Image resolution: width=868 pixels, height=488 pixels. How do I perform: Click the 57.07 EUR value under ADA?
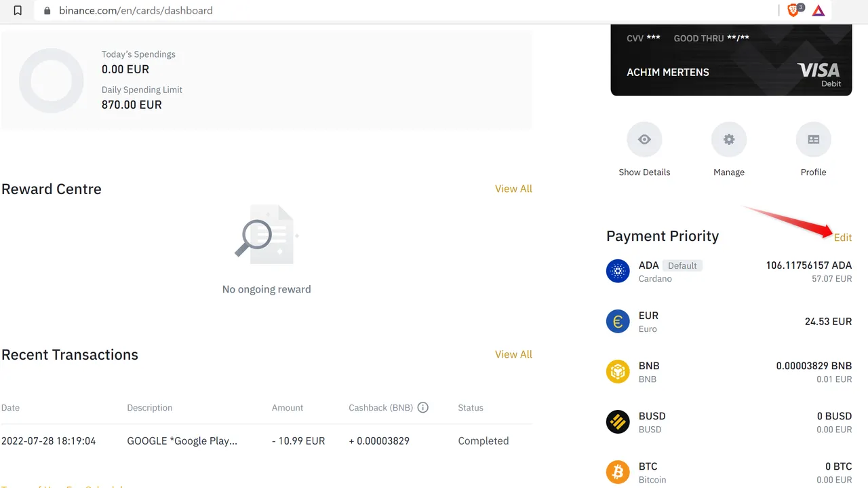click(x=832, y=279)
